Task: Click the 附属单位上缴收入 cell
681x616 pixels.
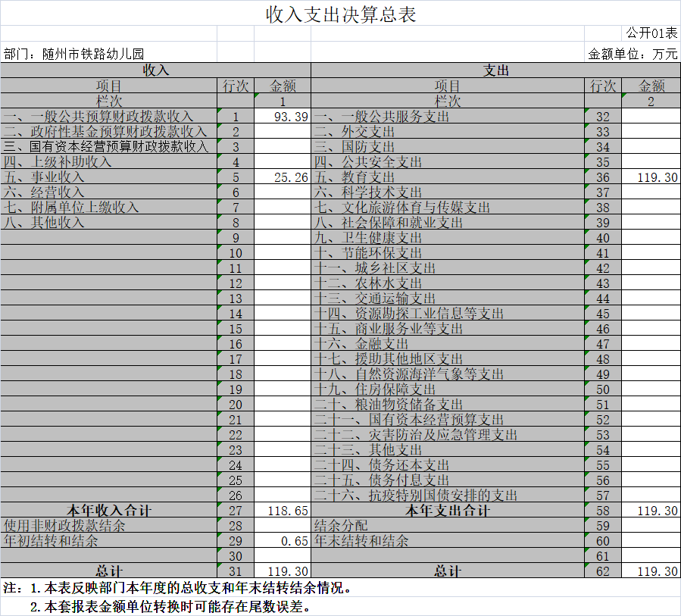Action: [x=108, y=207]
